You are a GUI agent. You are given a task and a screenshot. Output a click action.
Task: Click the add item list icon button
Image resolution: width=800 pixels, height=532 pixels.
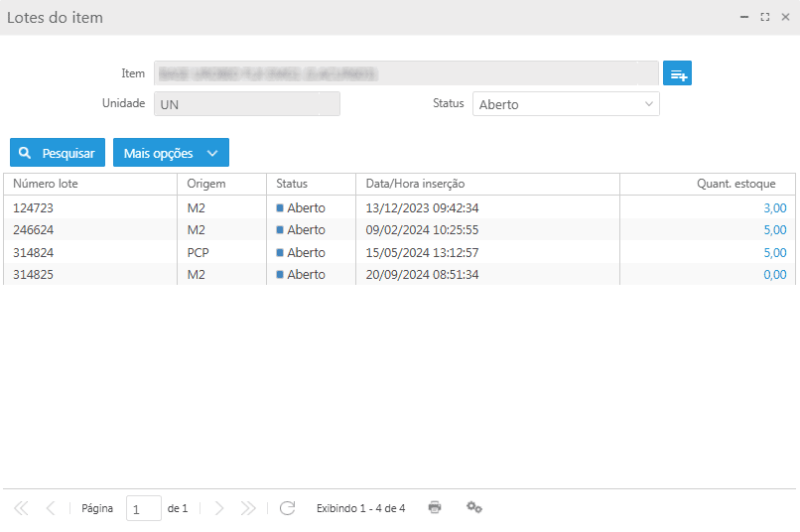click(x=678, y=73)
